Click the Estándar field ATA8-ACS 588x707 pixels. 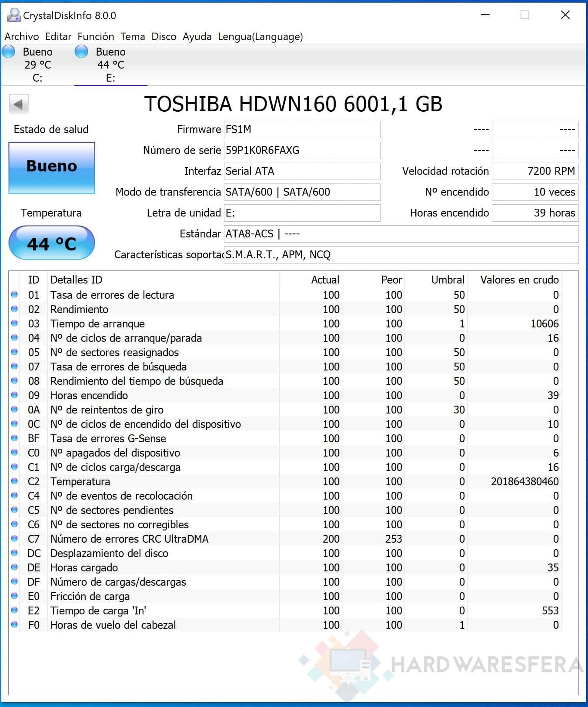[x=401, y=234]
